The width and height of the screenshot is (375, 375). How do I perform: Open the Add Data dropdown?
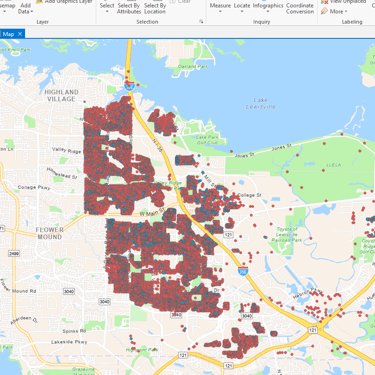[x=25, y=8]
